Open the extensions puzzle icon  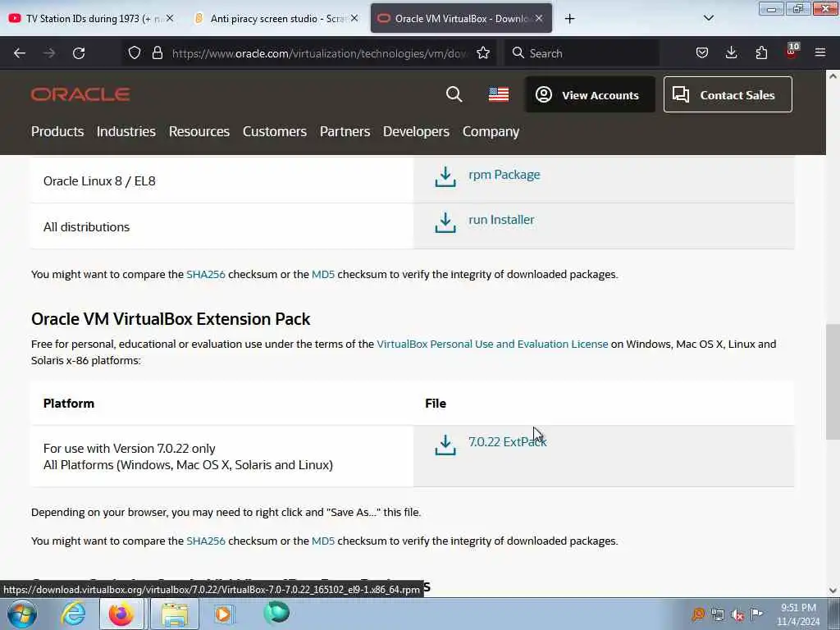(x=761, y=52)
